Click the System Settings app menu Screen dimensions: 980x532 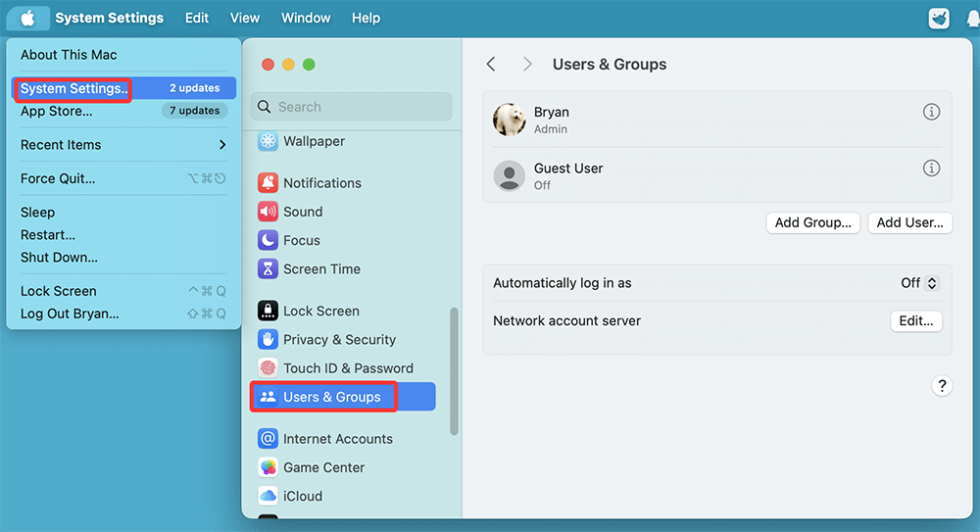pyautogui.click(x=110, y=19)
